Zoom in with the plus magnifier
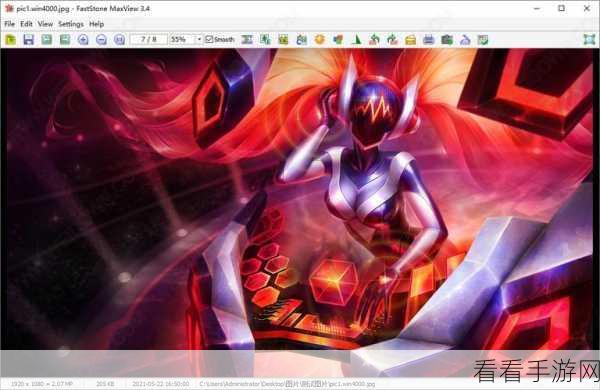 83,39
